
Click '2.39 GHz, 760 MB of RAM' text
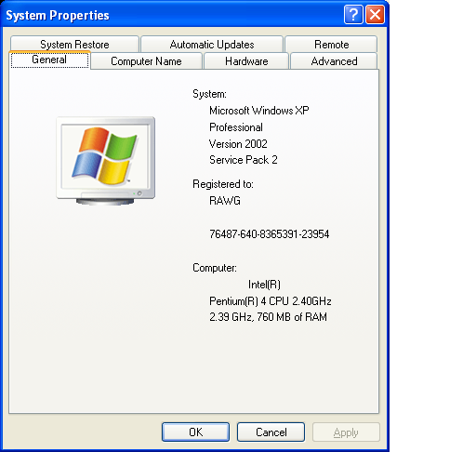point(268,317)
